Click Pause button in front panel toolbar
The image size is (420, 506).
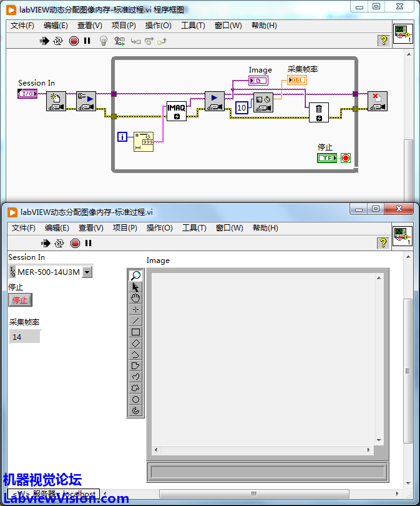pyautogui.click(x=88, y=243)
